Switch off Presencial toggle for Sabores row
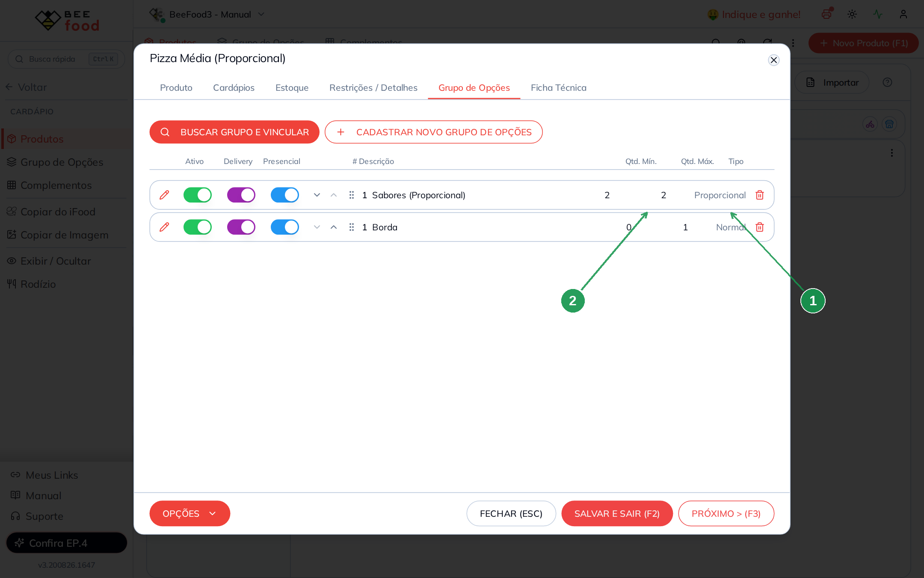Image resolution: width=924 pixels, height=578 pixels. pyautogui.click(x=285, y=195)
